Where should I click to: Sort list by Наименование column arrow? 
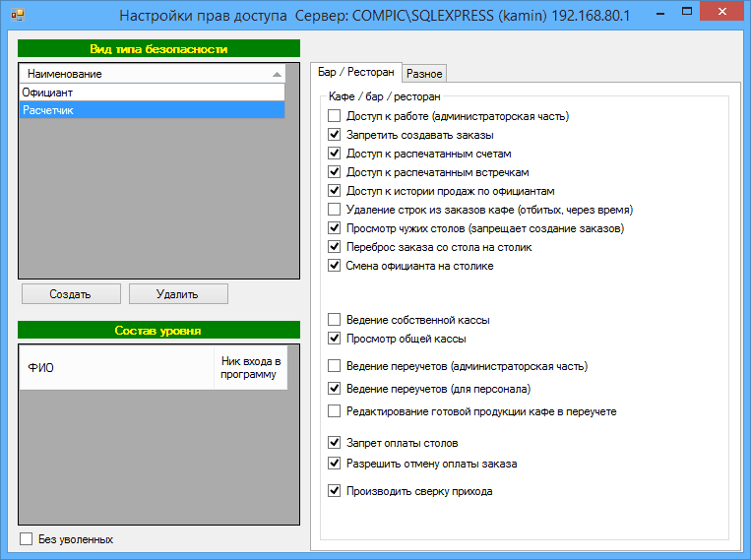[x=277, y=74]
